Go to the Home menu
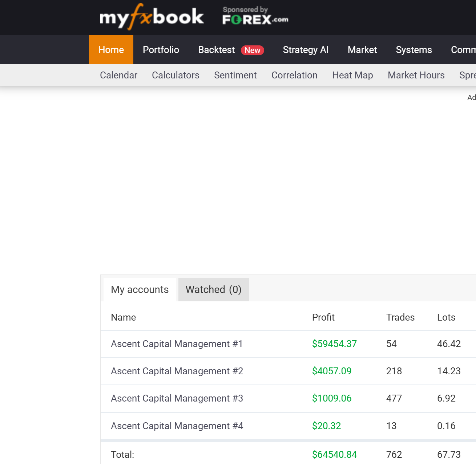The image size is (476, 464). tap(111, 50)
